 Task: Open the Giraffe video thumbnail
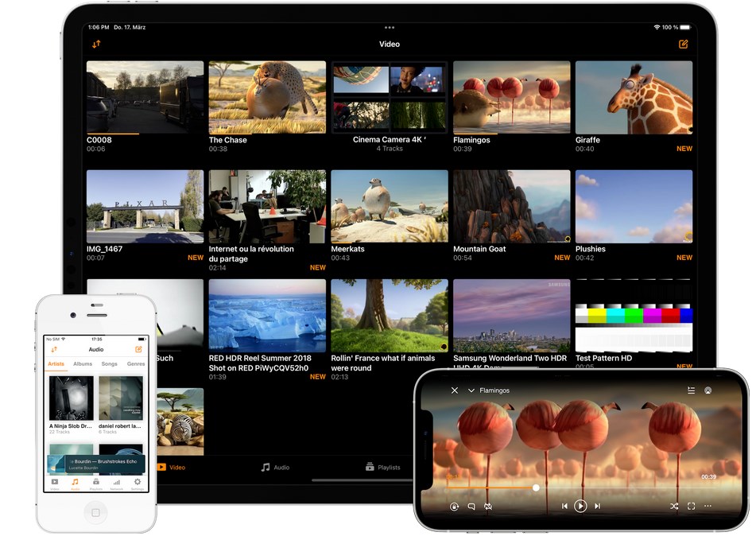(633, 95)
